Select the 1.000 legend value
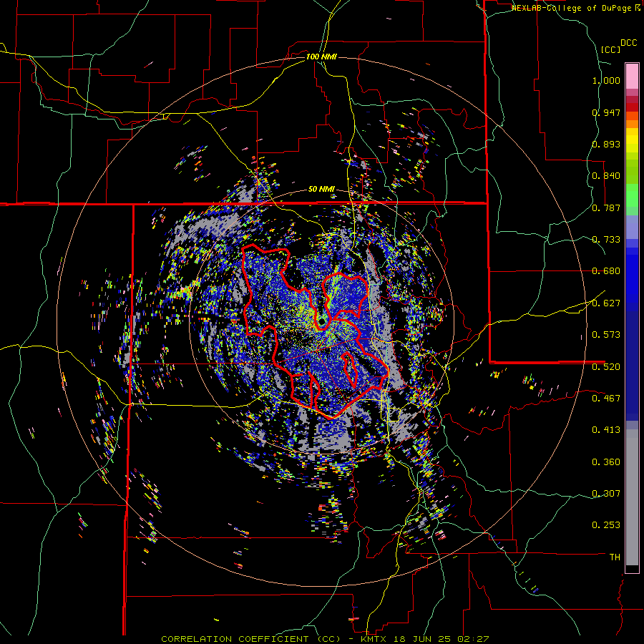The image size is (644, 644). coord(606,80)
